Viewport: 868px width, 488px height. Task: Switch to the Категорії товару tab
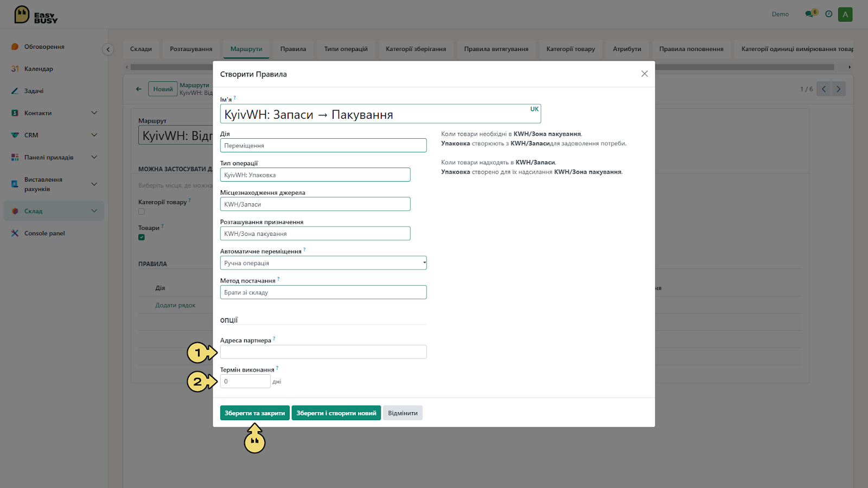pos(571,49)
